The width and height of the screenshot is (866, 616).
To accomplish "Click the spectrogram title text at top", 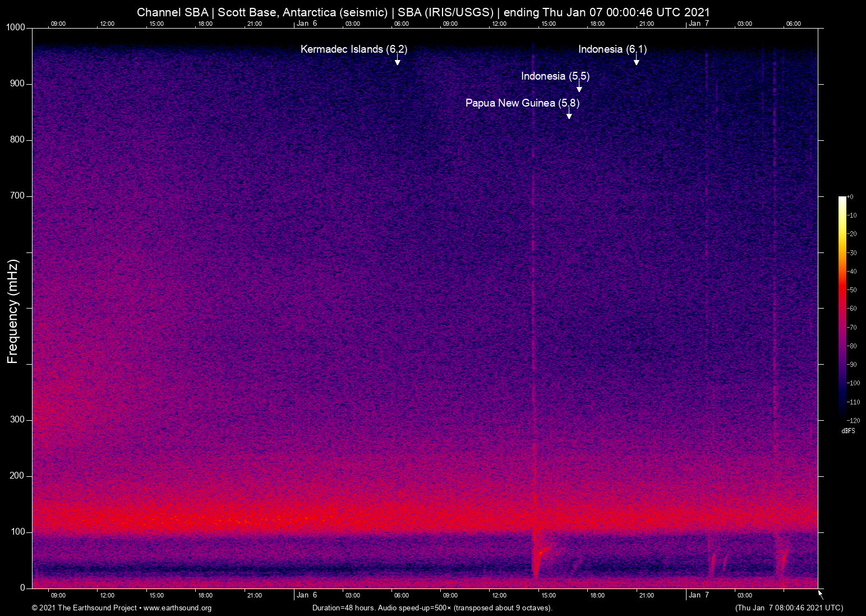I will pos(423,12).
